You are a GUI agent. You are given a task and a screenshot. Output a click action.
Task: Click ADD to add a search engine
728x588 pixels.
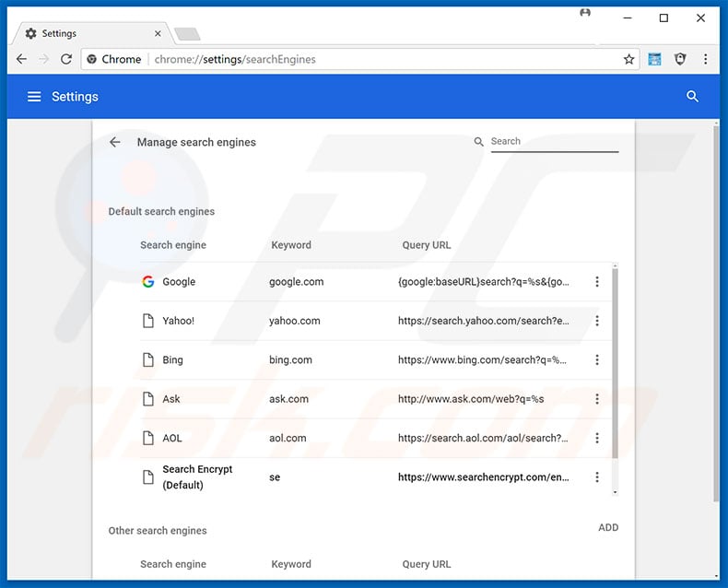608,527
